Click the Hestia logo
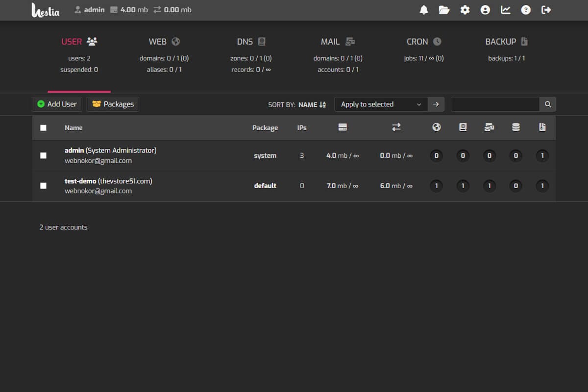The image size is (588, 392). click(x=46, y=10)
